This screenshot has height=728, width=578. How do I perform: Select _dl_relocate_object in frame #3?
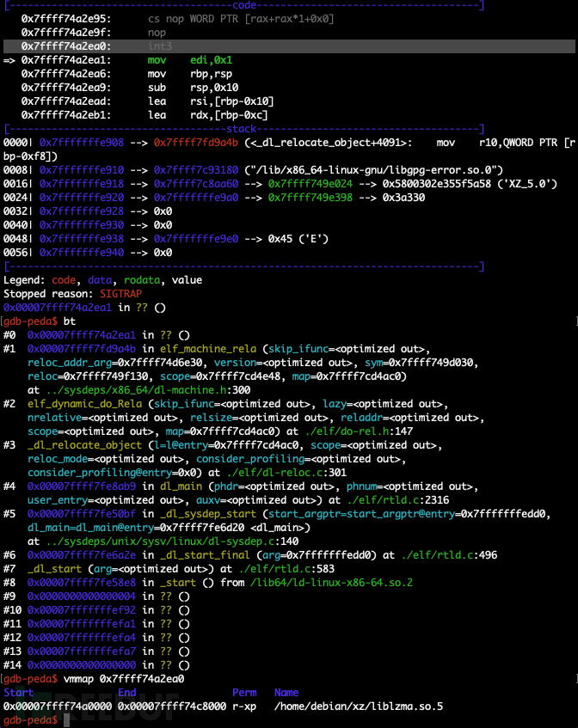(x=84, y=445)
